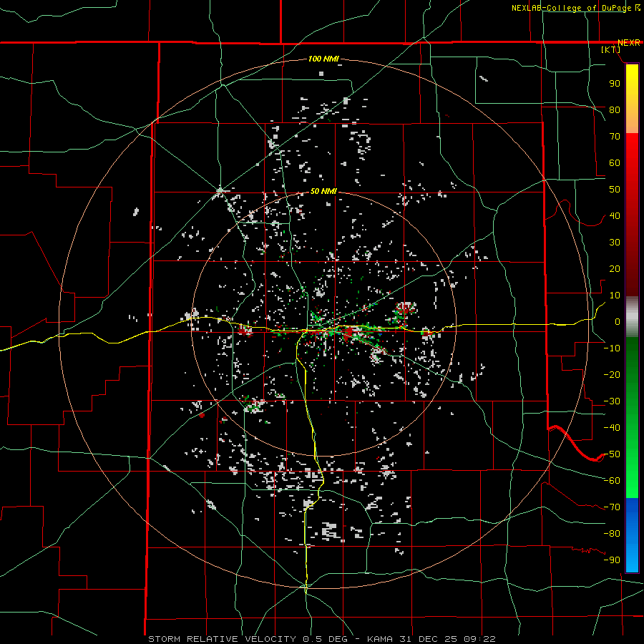
Task: Click the -60 value on the velocity scale
Action: coord(612,481)
